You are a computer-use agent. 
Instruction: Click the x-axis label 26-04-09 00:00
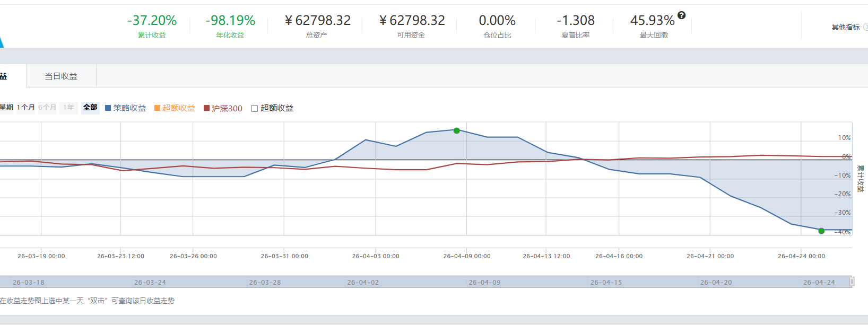coord(467,256)
